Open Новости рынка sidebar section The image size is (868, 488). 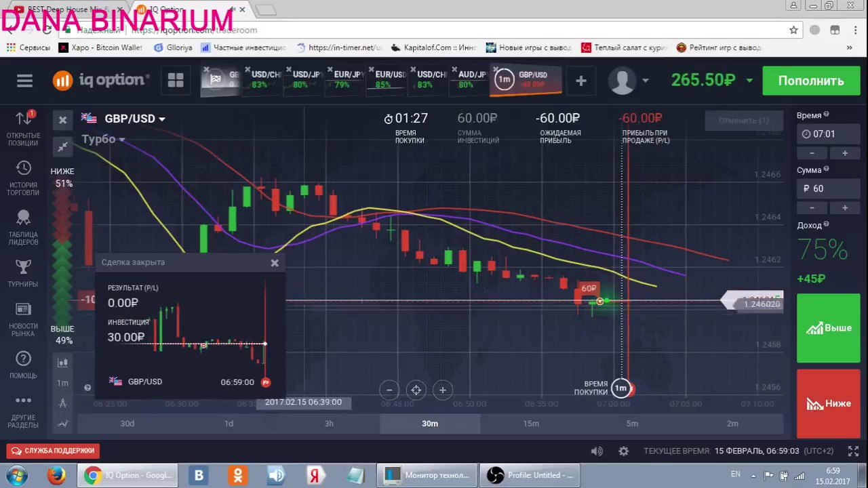tap(23, 319)
